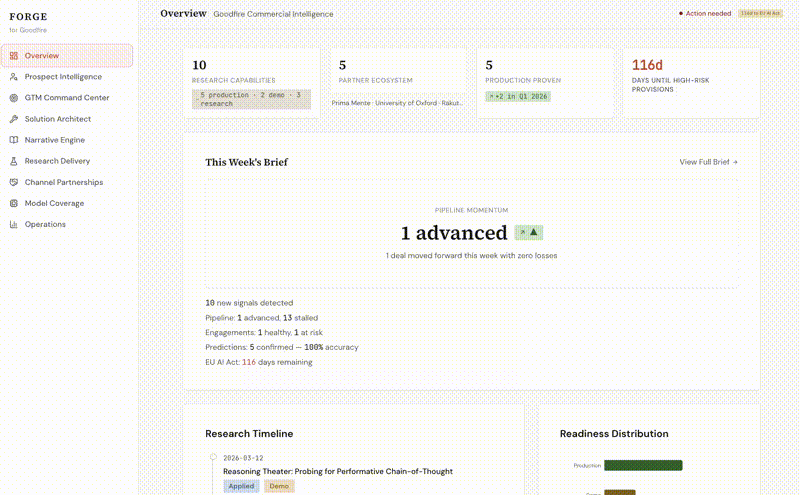800x495 pixels.
Task: Click the red Action needed status dot
Action: click(x=681, y=14)
